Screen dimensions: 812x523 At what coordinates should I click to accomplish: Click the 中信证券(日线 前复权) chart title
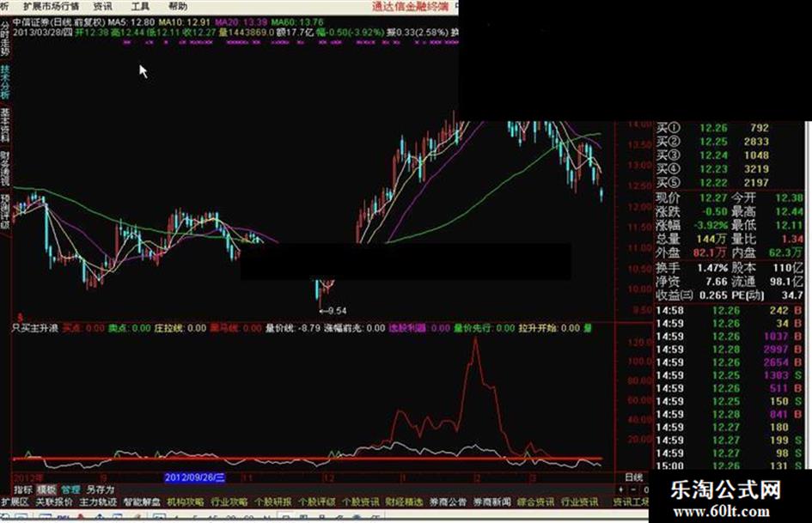click(58, 22)
